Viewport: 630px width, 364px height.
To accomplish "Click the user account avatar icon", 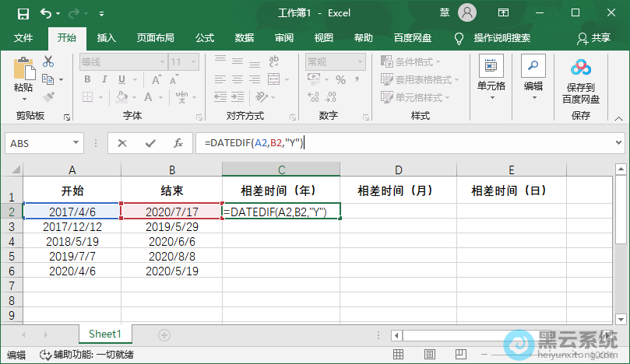I will 467,13.
